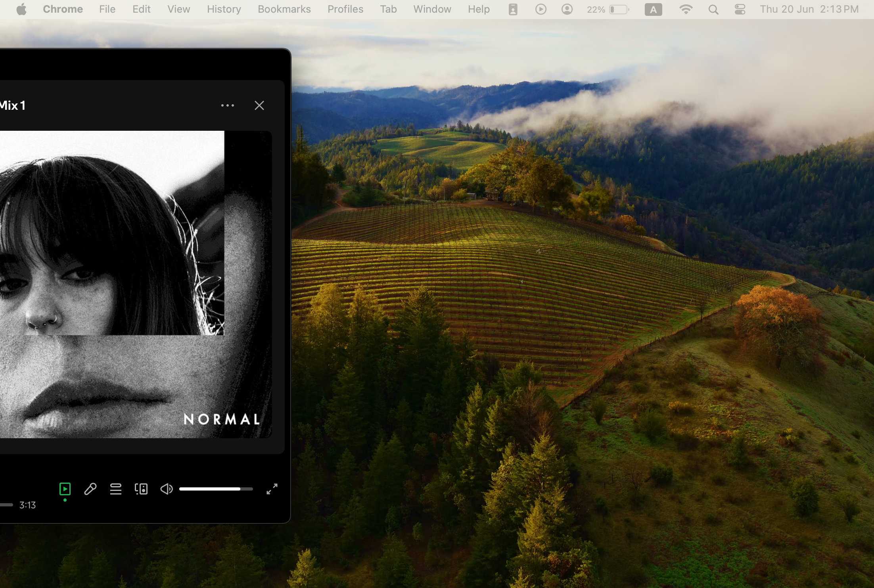
Task: Toggle the autoplay indicator green dot
Action: click(65, 496)
